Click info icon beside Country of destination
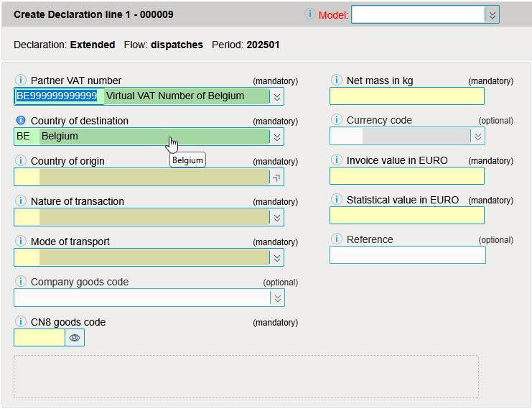 tap(20, 121)
